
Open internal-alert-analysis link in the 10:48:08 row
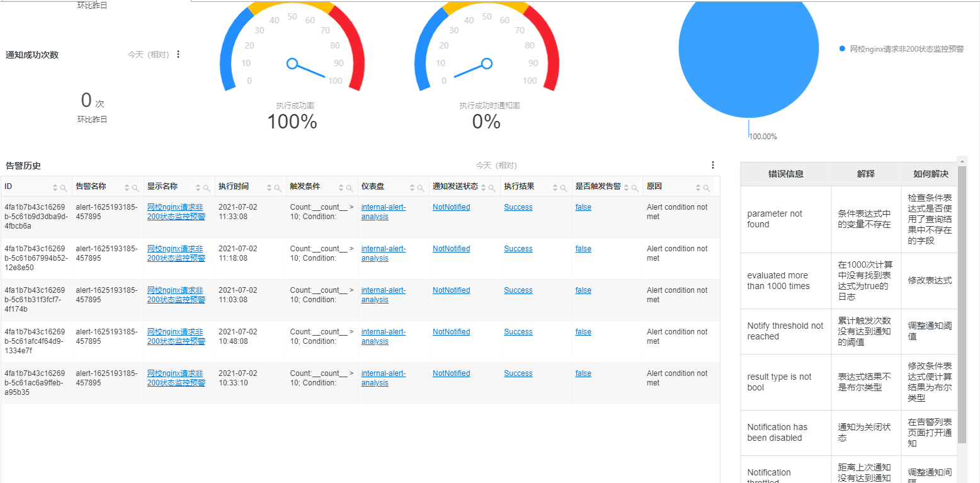tap(384, 336)
